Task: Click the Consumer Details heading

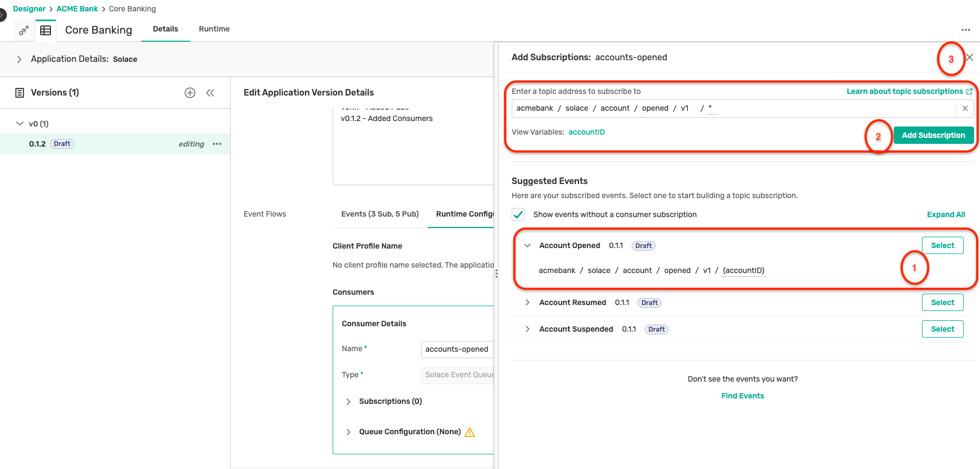Action: tap(374, 324)
